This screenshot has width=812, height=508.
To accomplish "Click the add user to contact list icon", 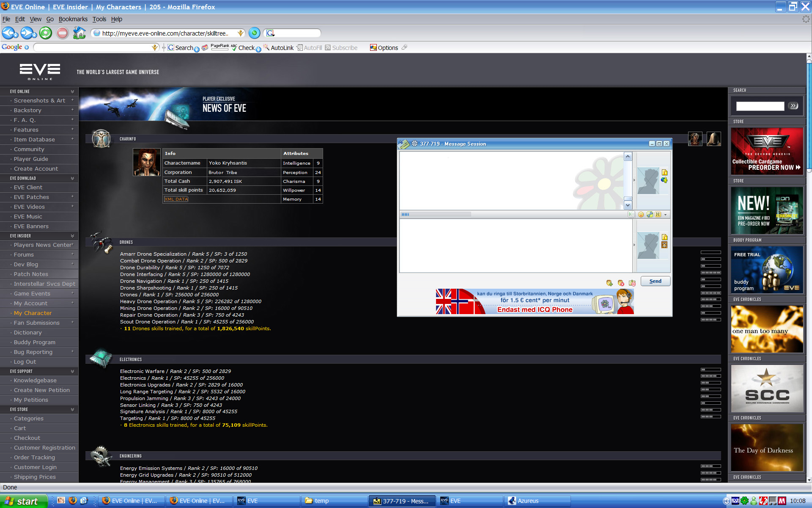I will [x=609, y=283].
